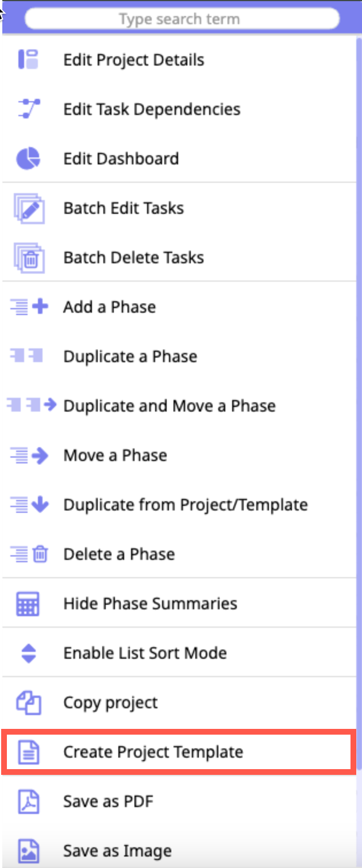Toggle Hide Phase Summaries option
Viewport: 362px width, 868px height.
(x=150, y=604)
